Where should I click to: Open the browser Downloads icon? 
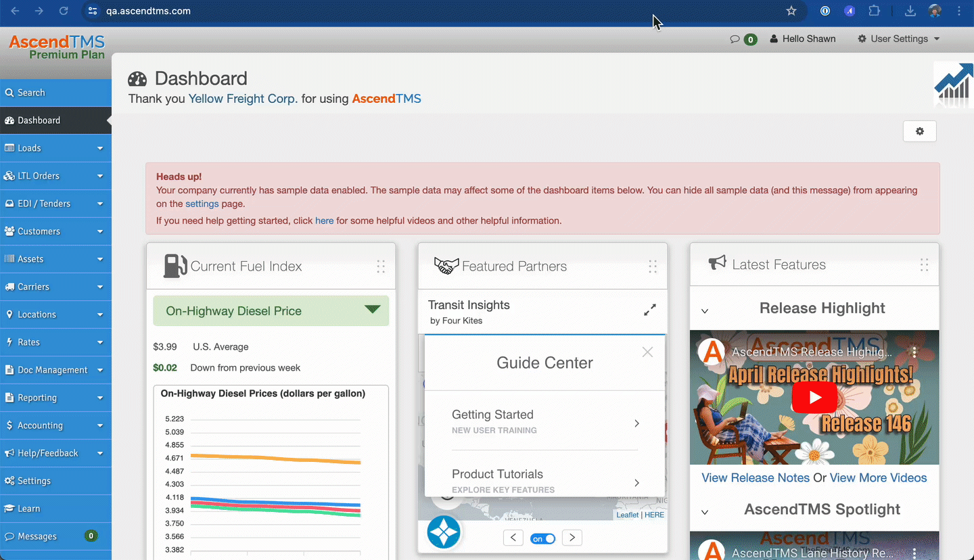(910, 11)
